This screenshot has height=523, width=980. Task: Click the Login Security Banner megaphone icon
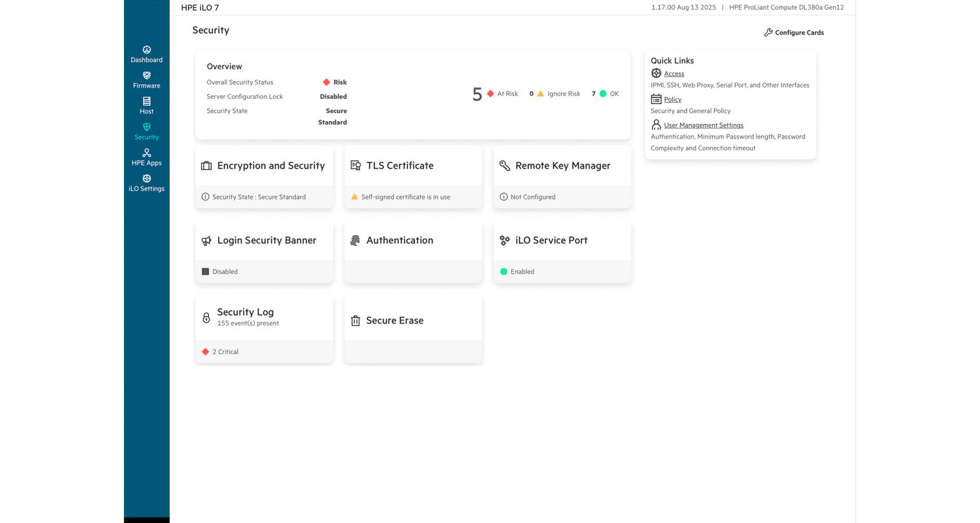click(206, 241)
